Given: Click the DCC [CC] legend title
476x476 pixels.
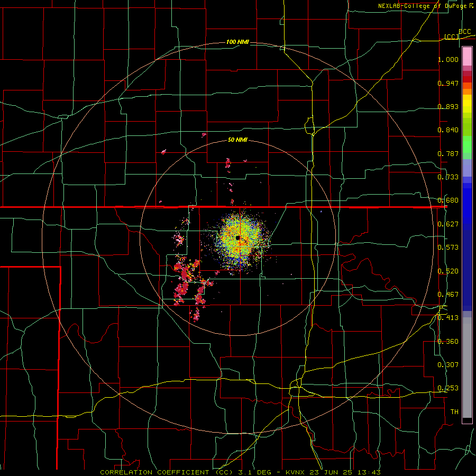Looking at the screenshot, I should point(458,34).
